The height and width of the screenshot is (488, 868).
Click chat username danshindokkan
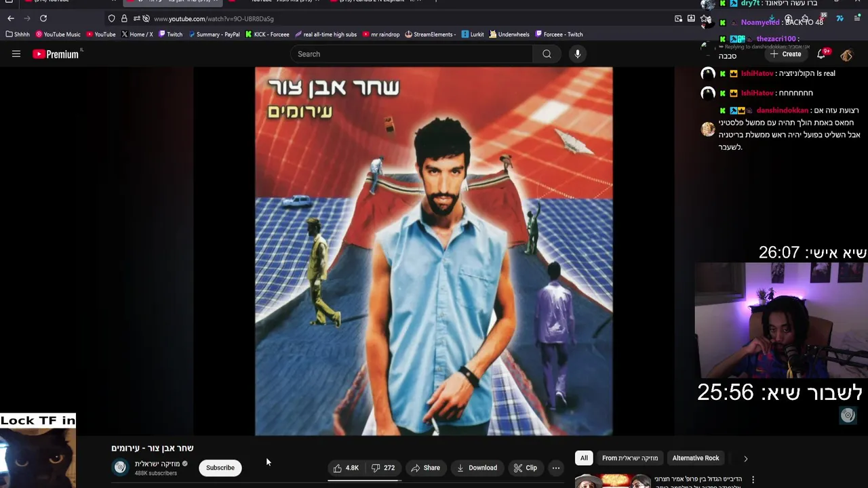(783, 110)
